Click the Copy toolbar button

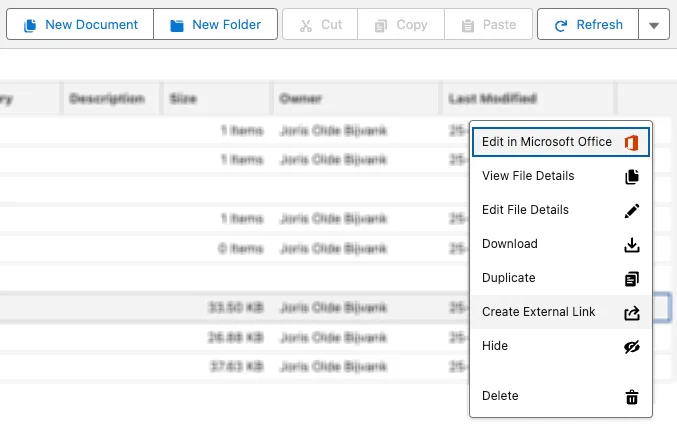pos(399,25)
